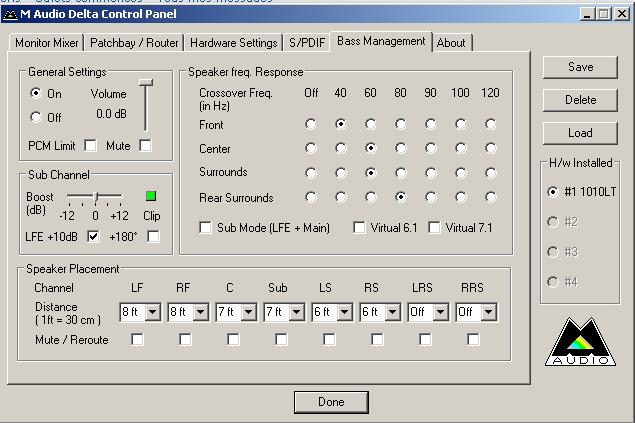Check Sub Mode (LFE + Main)
This screenshot has width=635, height=423.
[x=206, y=228]
